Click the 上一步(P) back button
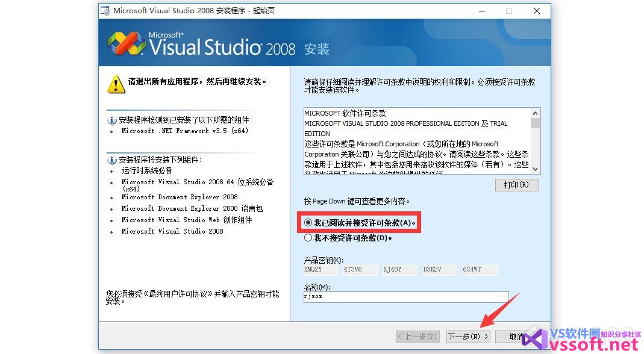Viewport: 644px width, 354px height. tap(417, 337)
